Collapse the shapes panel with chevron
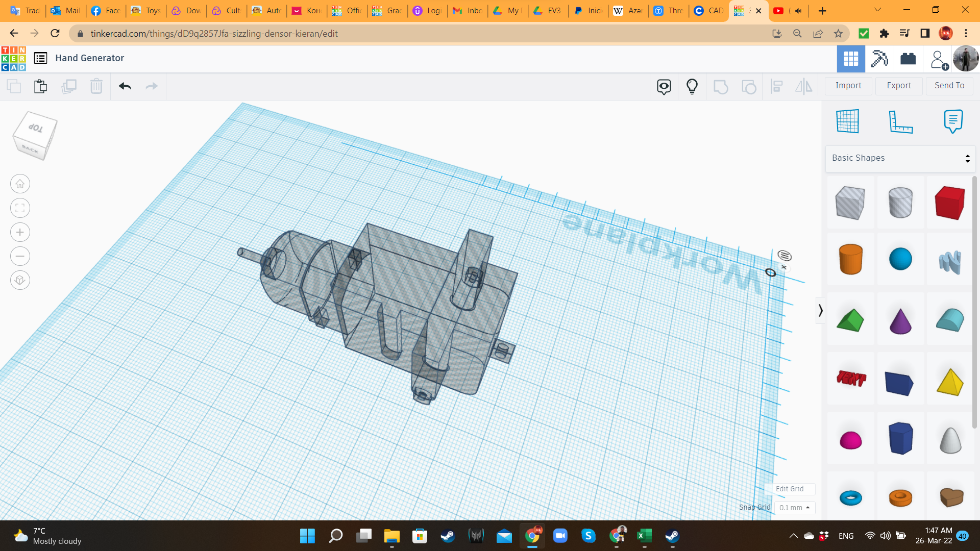This screenshot has height=551, width=980. [820, 310]
